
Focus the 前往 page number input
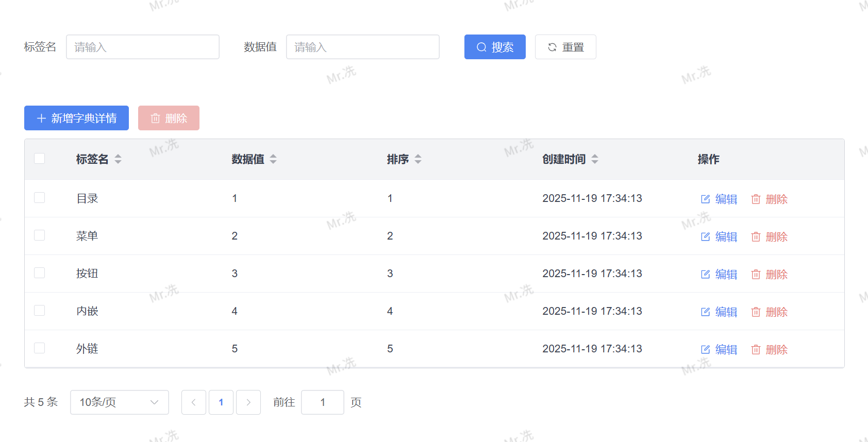click(x=323, y=402)
